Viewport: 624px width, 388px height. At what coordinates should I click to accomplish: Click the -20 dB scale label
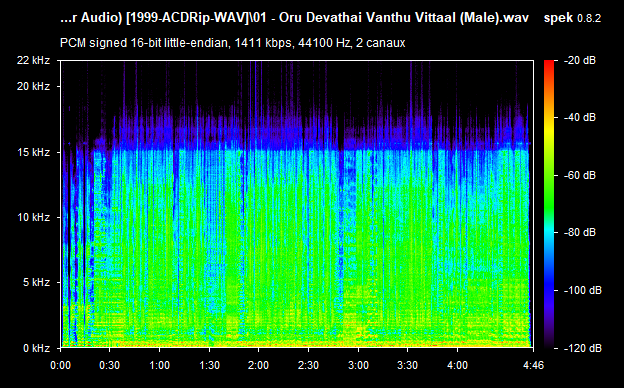[580, 60]
